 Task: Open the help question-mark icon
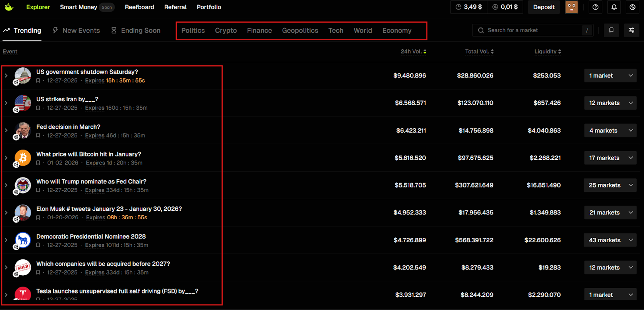(596, 7)
